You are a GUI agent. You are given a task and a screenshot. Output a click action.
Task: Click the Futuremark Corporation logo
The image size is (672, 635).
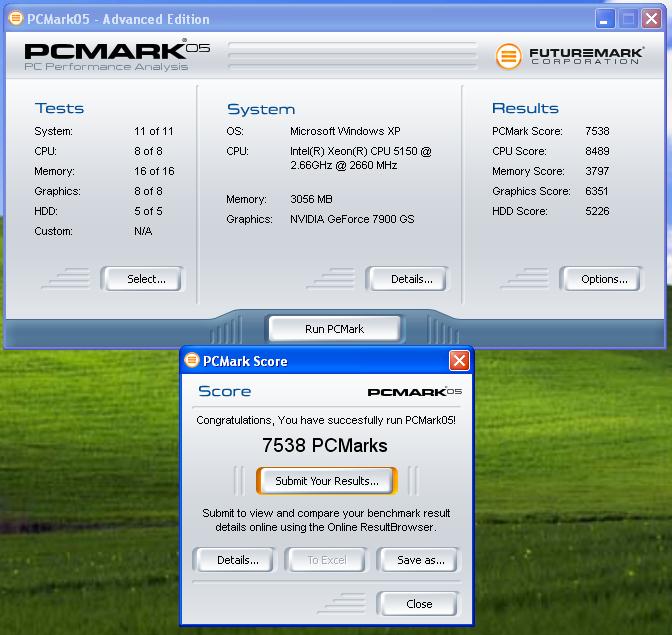tap(570, 56)
